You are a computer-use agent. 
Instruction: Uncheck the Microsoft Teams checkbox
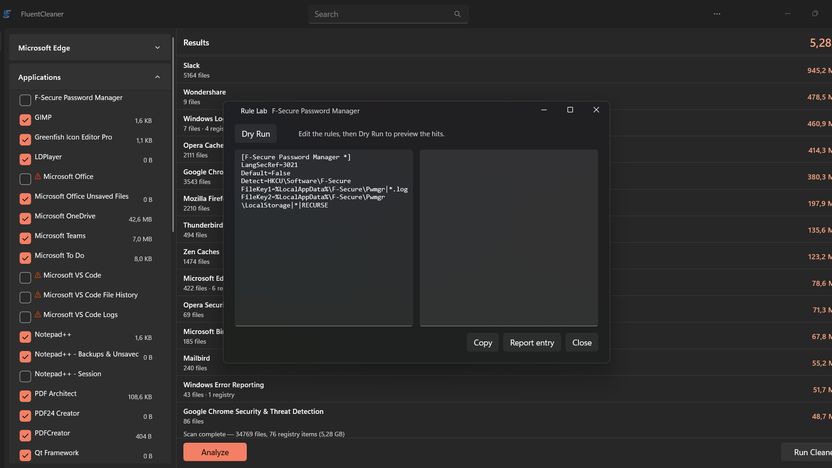tap(25, 238)
